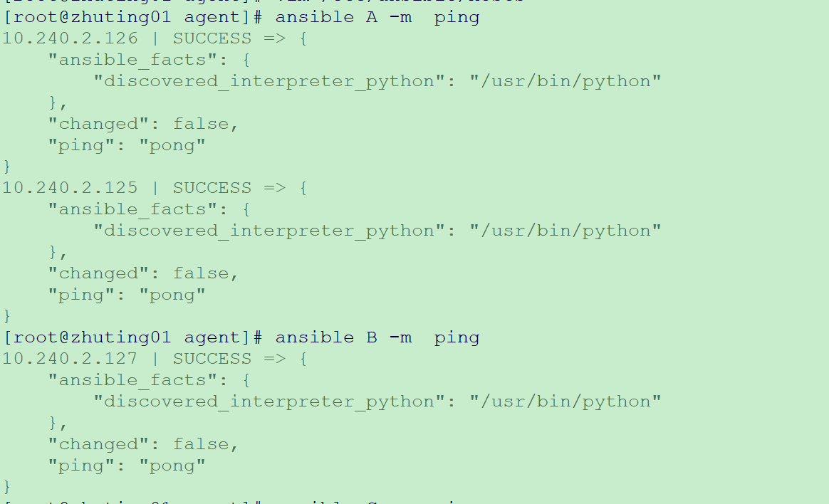Viewport: 829px width, 504px height.
Task: Click the command 'ansible B -m ping'
Action: 377,337
